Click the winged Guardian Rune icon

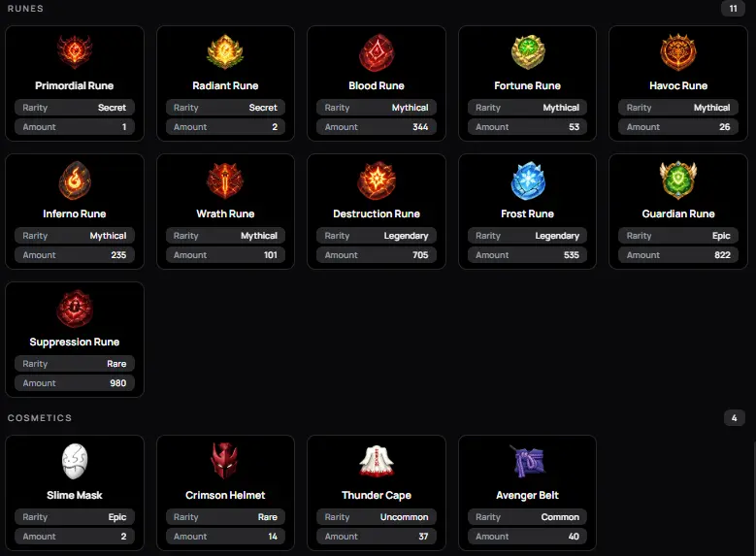[678, 180]
